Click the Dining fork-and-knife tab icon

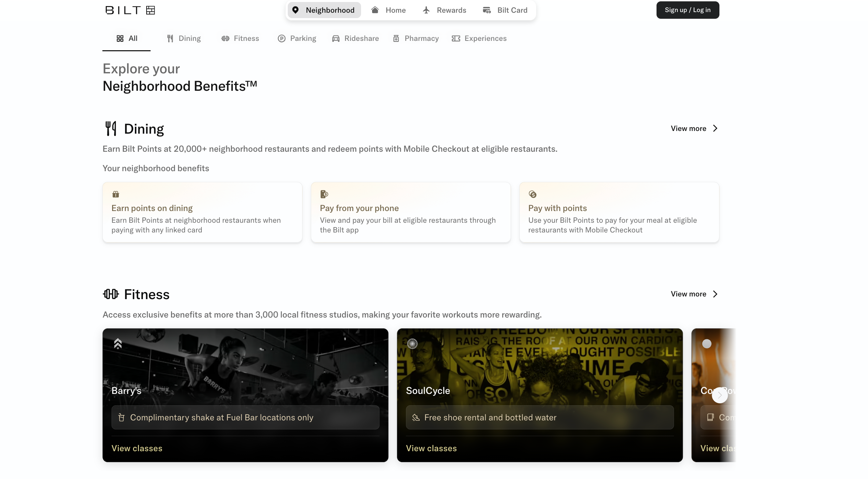click(x=170, y=39)
